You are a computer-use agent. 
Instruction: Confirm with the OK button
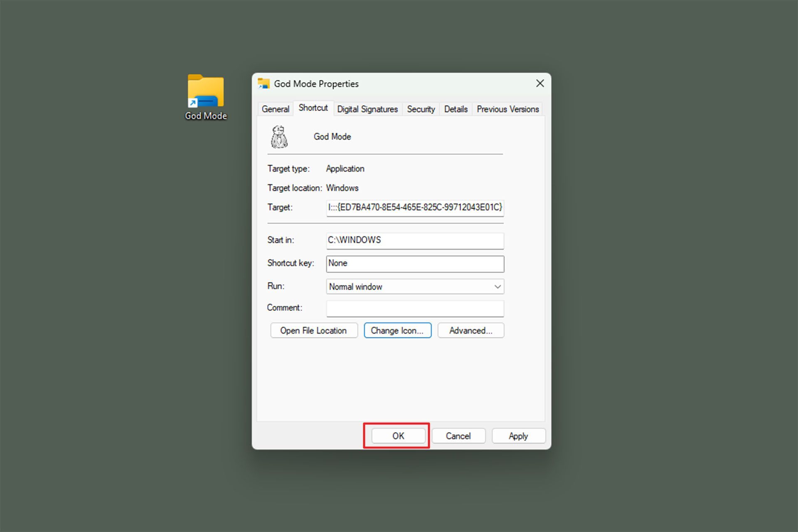coord(398,436)
